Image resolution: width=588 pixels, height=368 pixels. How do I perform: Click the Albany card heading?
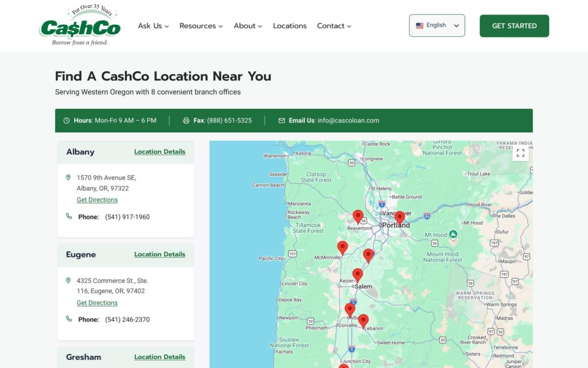[80, 152]
